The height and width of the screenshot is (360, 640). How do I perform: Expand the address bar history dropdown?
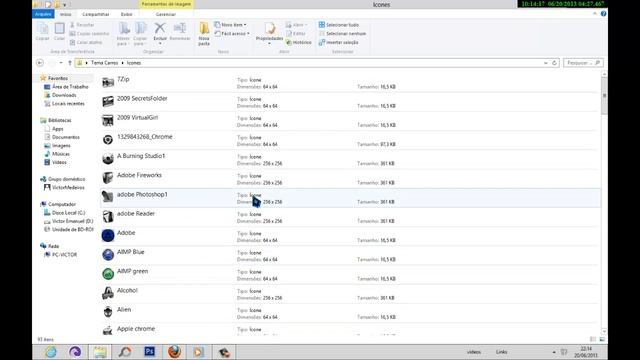pos(546,63)
